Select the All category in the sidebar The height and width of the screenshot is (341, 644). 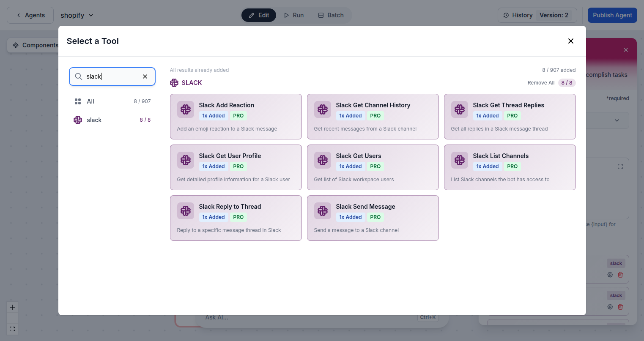(x=90, y=101)
